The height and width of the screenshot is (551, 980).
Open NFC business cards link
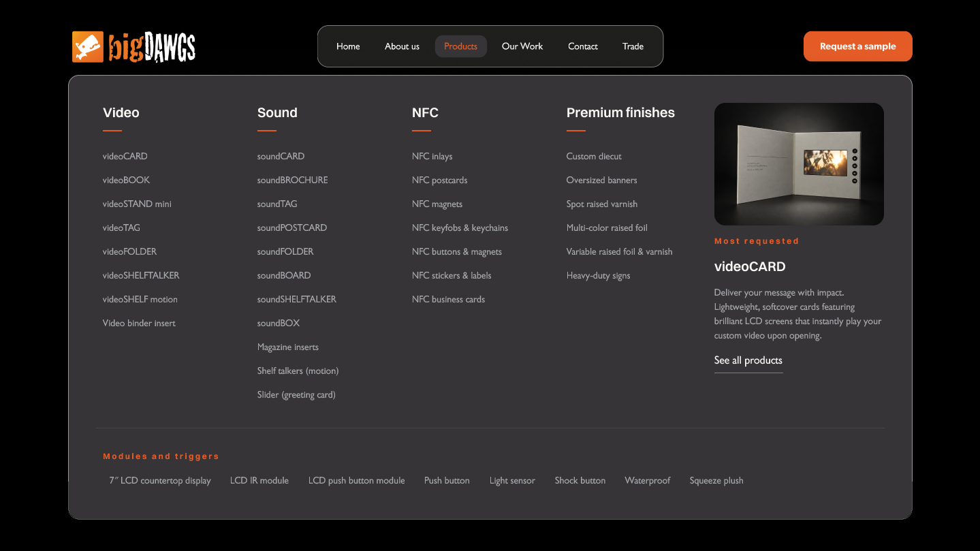[x=448, y=300]
